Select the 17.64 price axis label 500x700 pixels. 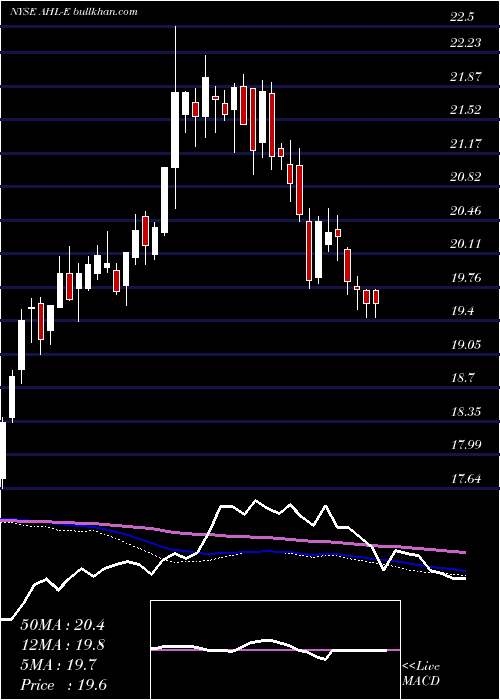(466, 479)
